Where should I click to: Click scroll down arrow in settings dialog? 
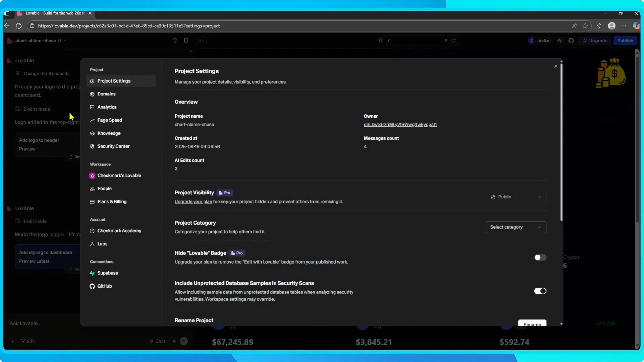pos(561,324)
